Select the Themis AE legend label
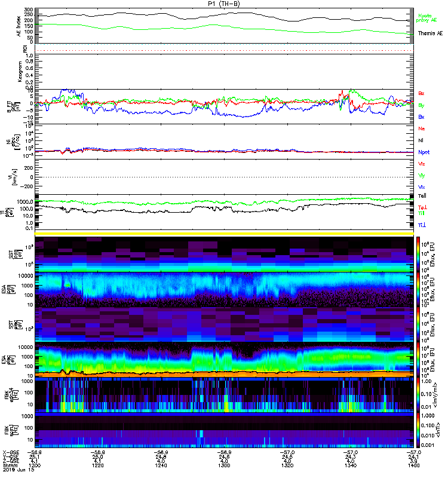448x478 pixels. click(430, 33)
